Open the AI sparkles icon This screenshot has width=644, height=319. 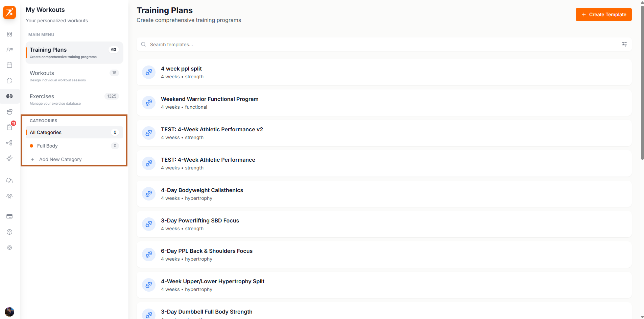(x=9, y=158)
